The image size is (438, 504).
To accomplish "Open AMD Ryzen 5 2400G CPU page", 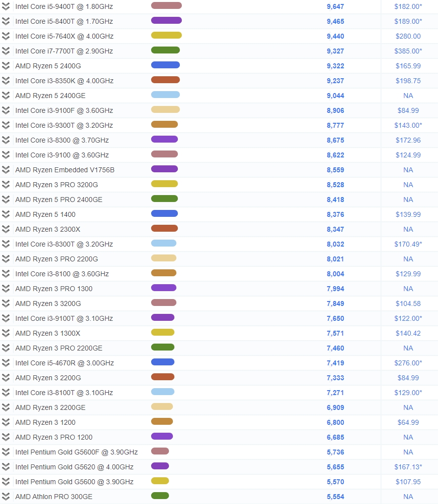I will (48, 66).
